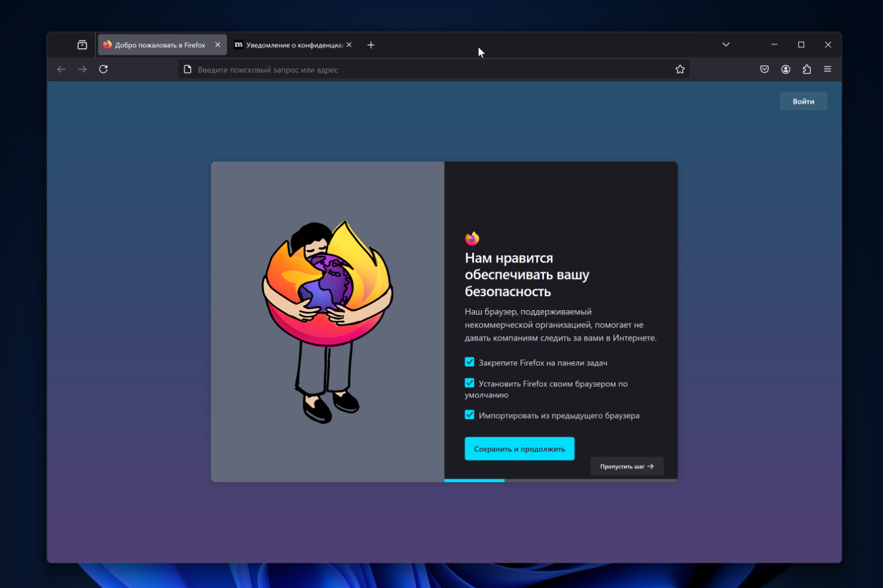Open the extensions puzzle icon

point(806,69)
